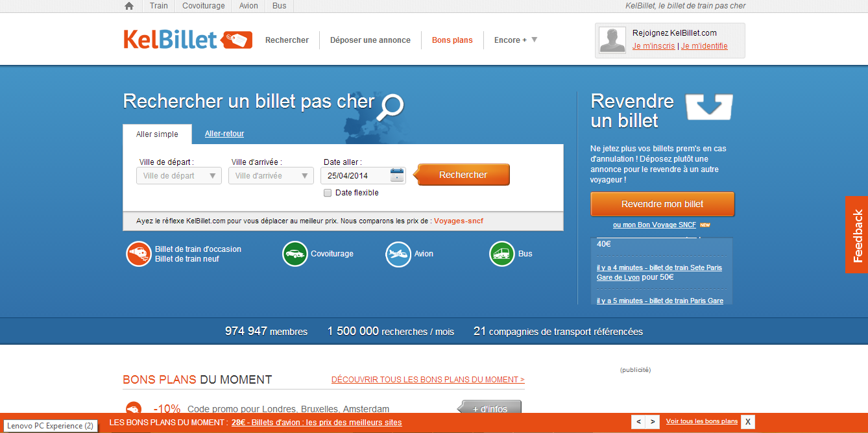
Task: Show next deal with right arrow
Action: tap(653, 422)
